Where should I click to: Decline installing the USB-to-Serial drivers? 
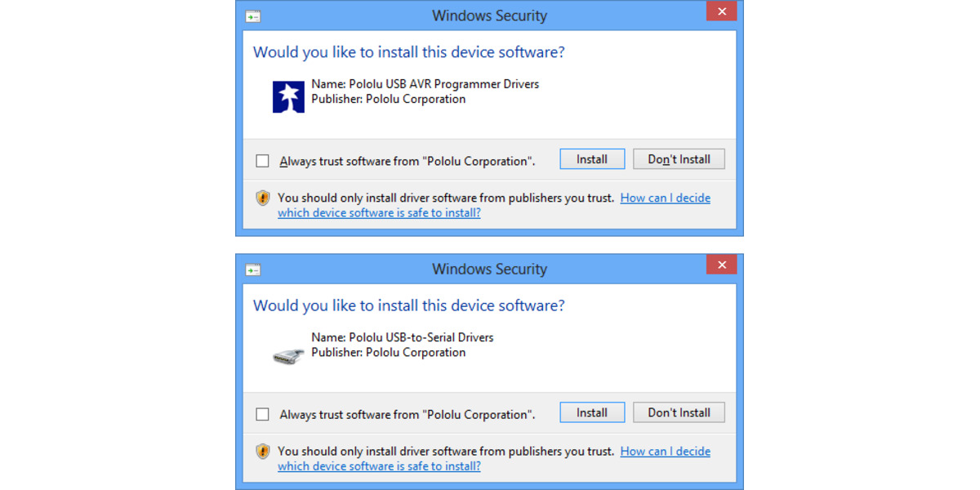coord(679,412)
